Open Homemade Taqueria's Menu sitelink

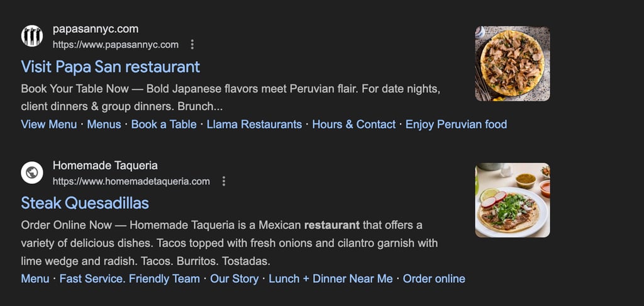coord(35,278)
